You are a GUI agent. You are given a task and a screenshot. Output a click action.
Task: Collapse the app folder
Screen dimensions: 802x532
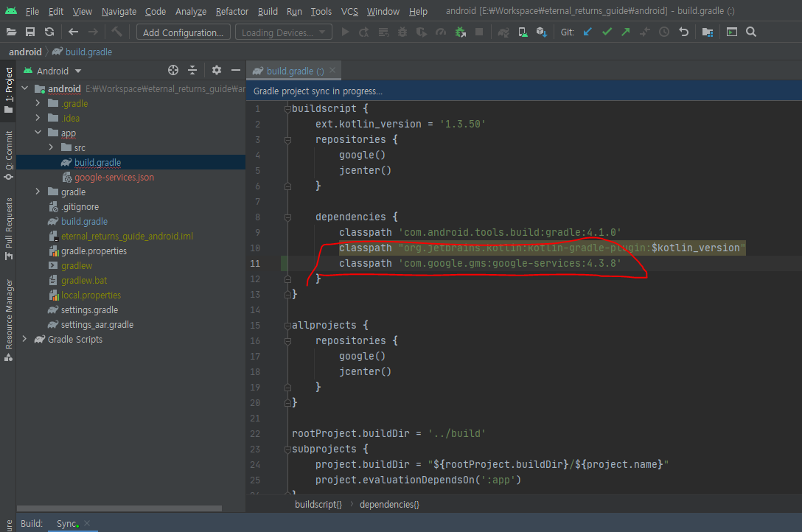point(38,133)
